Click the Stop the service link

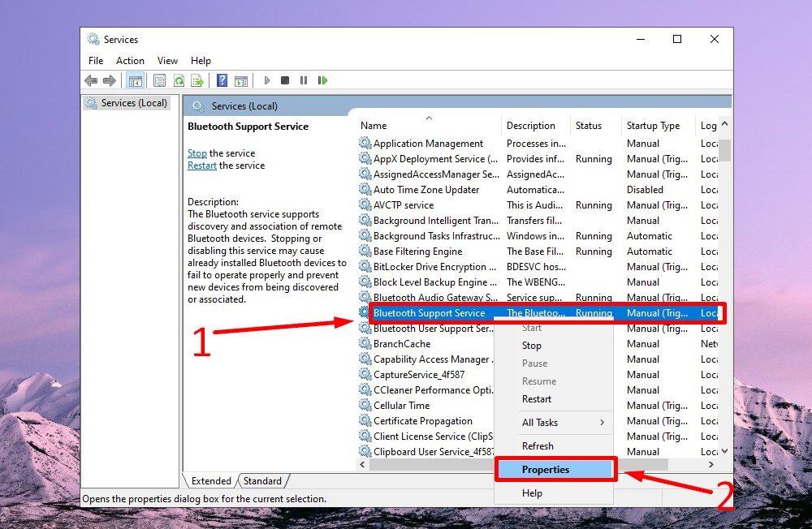point(197,153)
